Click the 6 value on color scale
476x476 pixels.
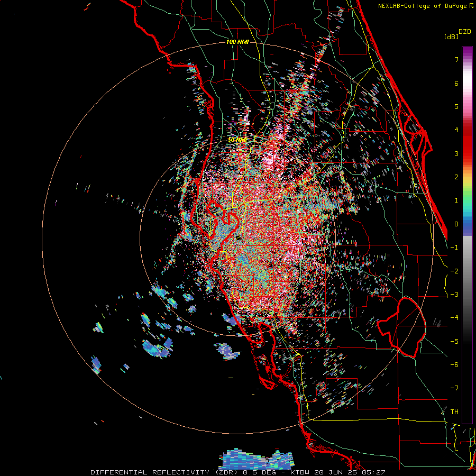[456, 83]
